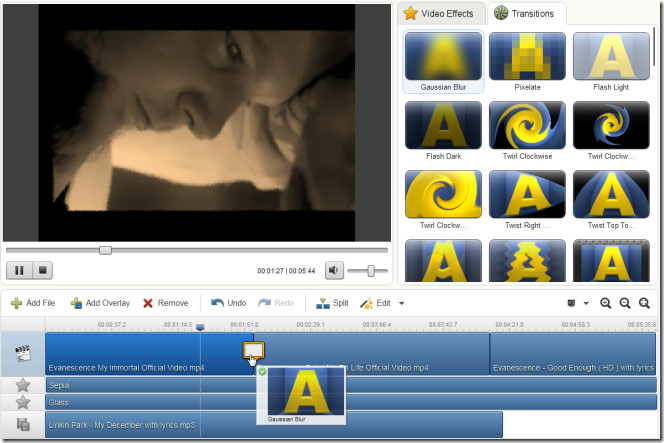
Task: Mute the audio with speaker icon
Action: (334, 270)
